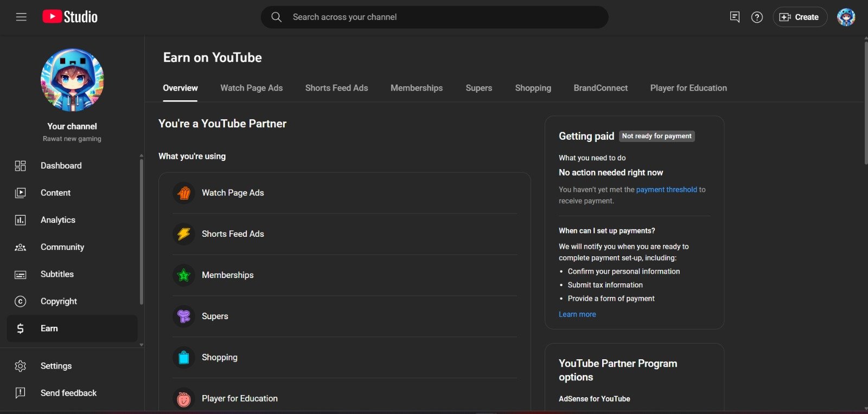Click Send feedback text in sidebar
The height and width of the screenshot is (414, 868).
tap(68, 393)
